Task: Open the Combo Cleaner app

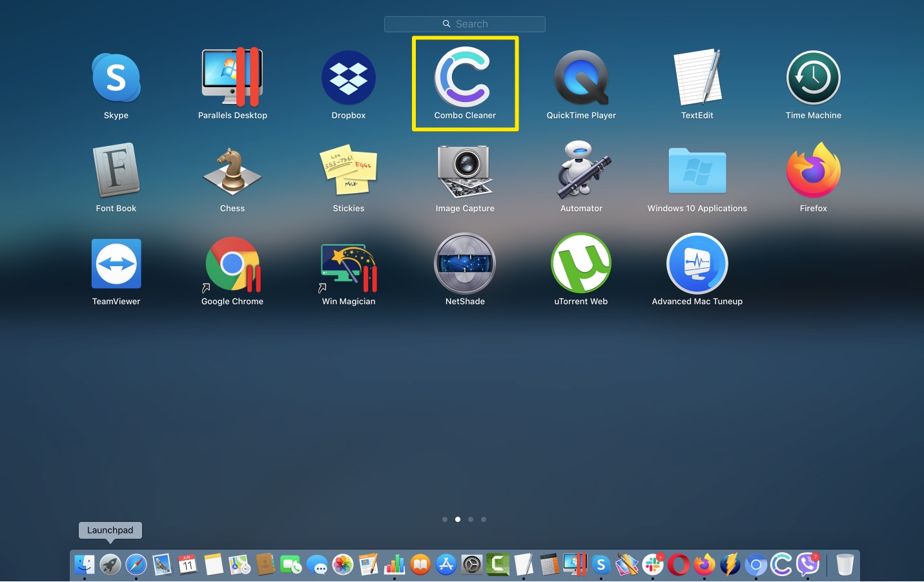Action: pyautogui.click(x=464, y=79)
